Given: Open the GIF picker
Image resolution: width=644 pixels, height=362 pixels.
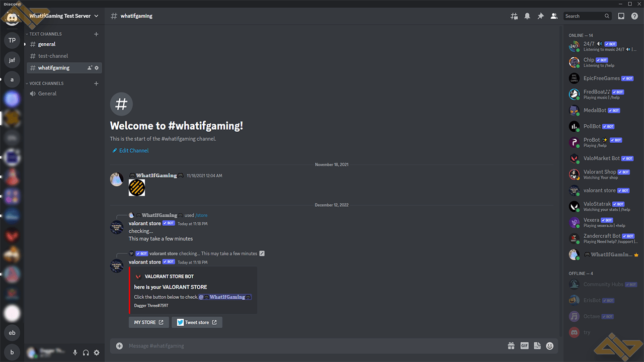Looking at the screenshot, I should coord(524,346).
